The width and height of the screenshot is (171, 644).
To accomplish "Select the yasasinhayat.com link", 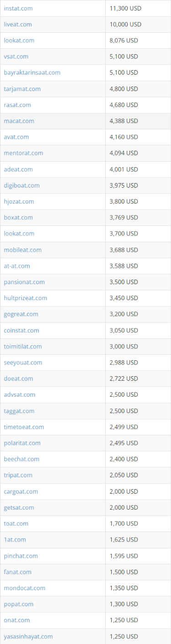I will pyautogui.click(x=28, y=636).
